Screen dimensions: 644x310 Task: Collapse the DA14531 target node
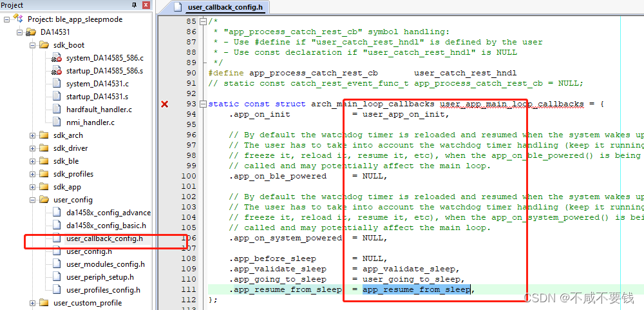coord(20,32)
